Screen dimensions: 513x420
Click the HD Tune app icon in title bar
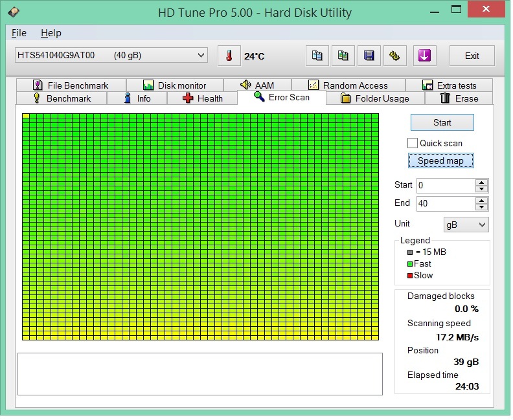[x=14, y=12]
